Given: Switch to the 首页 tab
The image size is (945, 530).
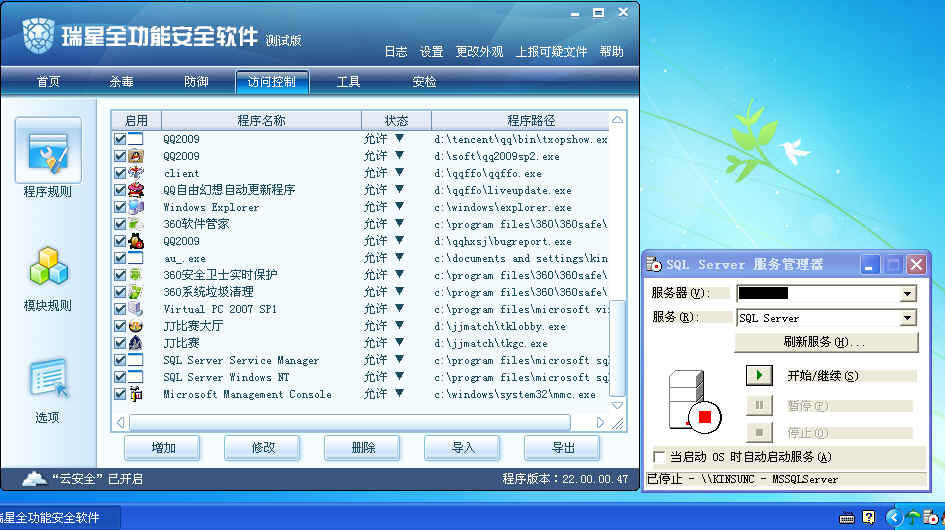Looking at the screenshot, I should tap(48, 81).
